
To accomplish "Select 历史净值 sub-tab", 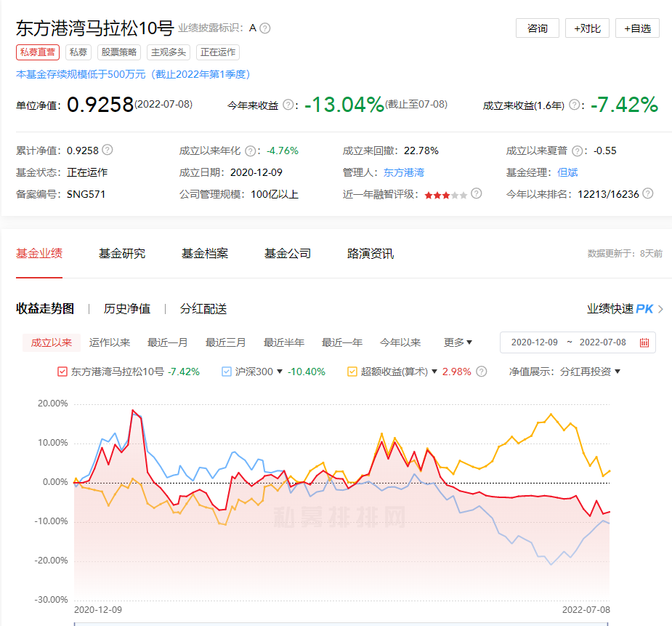I will coord(127,309).
